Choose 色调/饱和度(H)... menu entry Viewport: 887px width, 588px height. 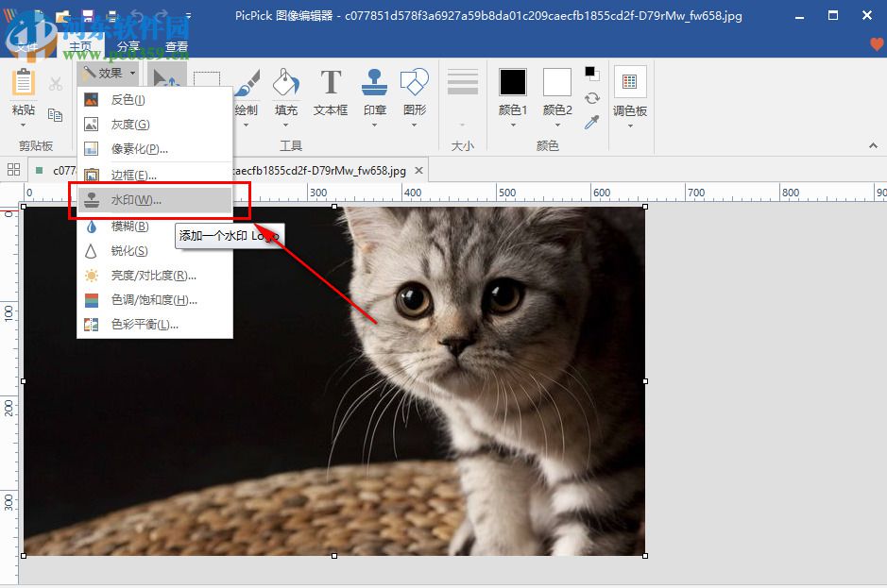(155, 300)
